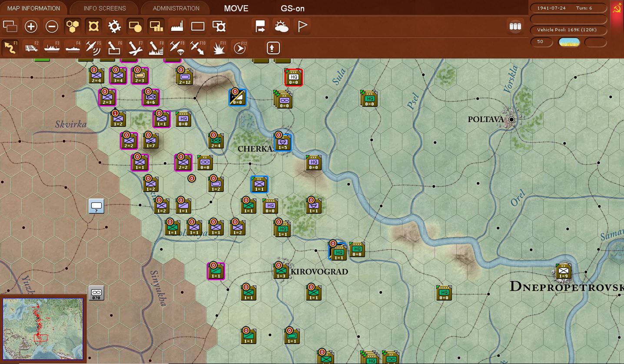Show factory locations with factory icon

(177, 26)
